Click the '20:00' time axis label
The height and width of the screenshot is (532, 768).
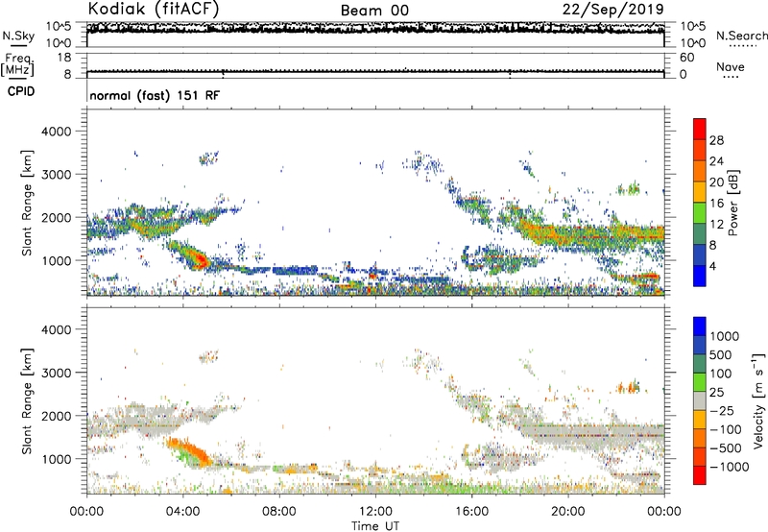pyautogui.click(x=568, y=512)
